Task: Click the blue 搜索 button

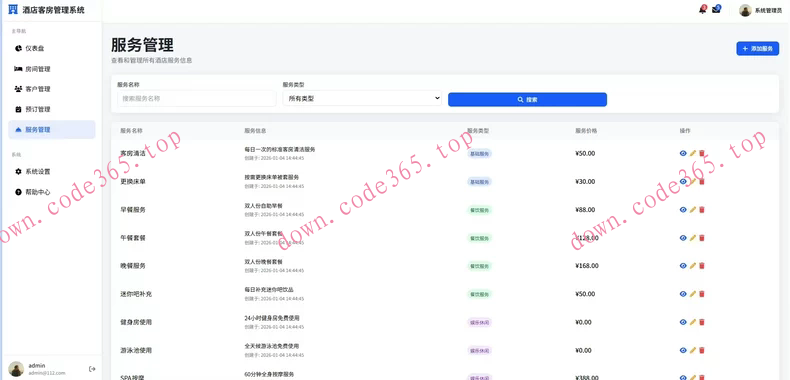Action: [528, 100]
